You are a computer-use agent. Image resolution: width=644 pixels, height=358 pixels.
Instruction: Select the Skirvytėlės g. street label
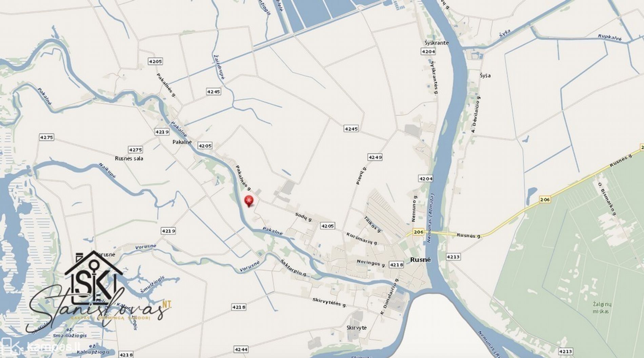tap(329, 303)
